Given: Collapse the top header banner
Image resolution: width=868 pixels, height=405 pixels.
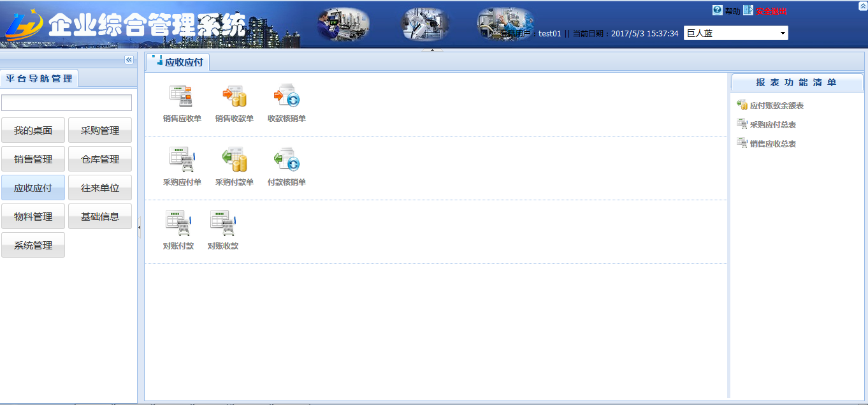Looking at the screenshot, I should pyautogui.click(x=863, y=5).
